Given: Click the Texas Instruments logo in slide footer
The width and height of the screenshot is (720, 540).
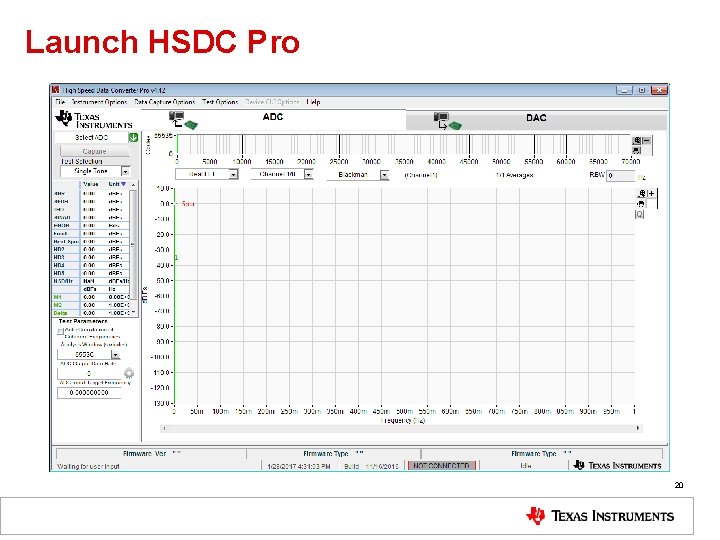Looking at the screenshot, I should coord(600,516).
